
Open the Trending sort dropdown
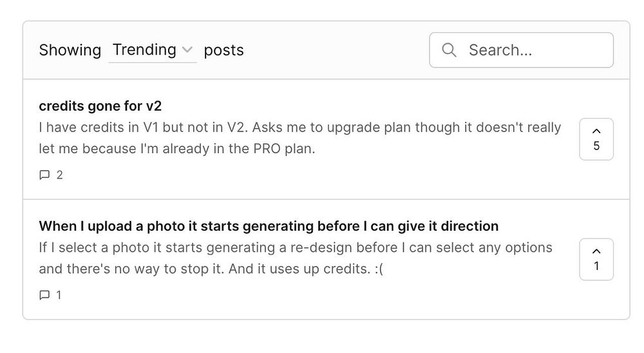point(152,50)
